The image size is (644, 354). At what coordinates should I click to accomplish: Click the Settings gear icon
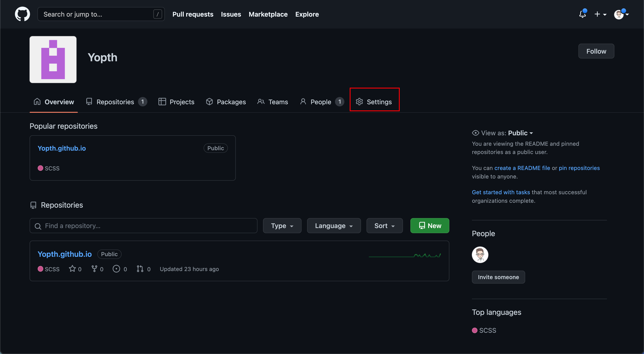point(359,102)
